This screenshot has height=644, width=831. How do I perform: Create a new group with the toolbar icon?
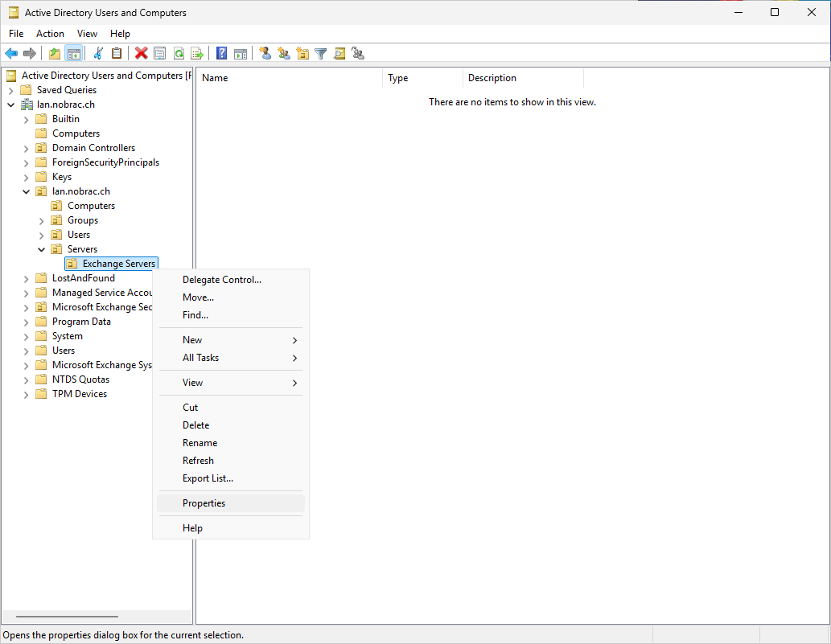pos(284,54)
